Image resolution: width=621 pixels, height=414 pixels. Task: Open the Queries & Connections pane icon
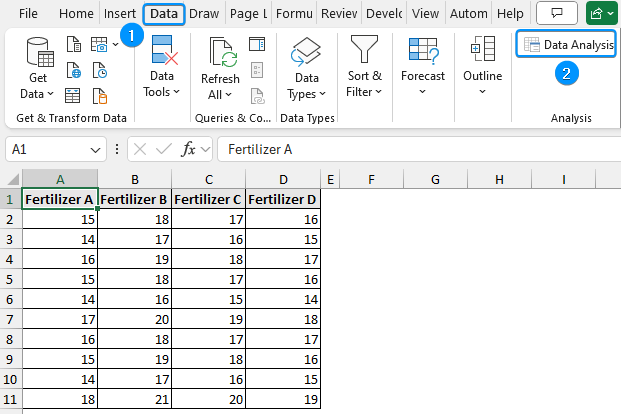[257, 44]
